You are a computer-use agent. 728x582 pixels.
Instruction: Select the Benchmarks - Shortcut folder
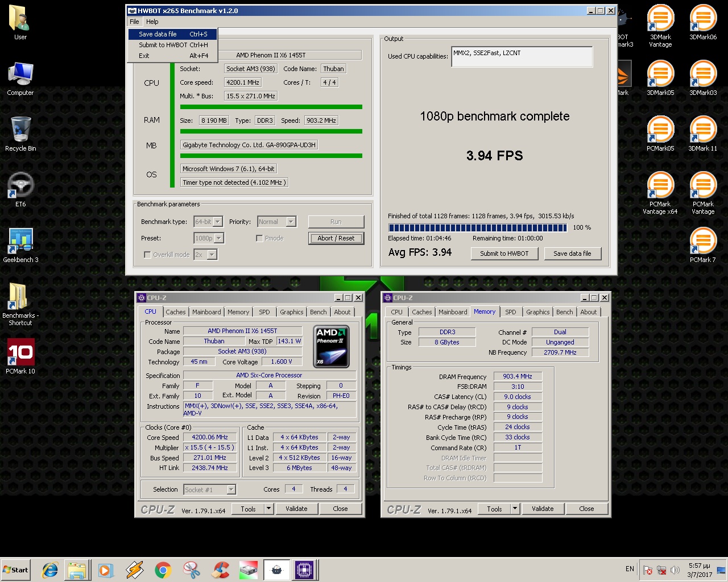[x=20, y=304]
